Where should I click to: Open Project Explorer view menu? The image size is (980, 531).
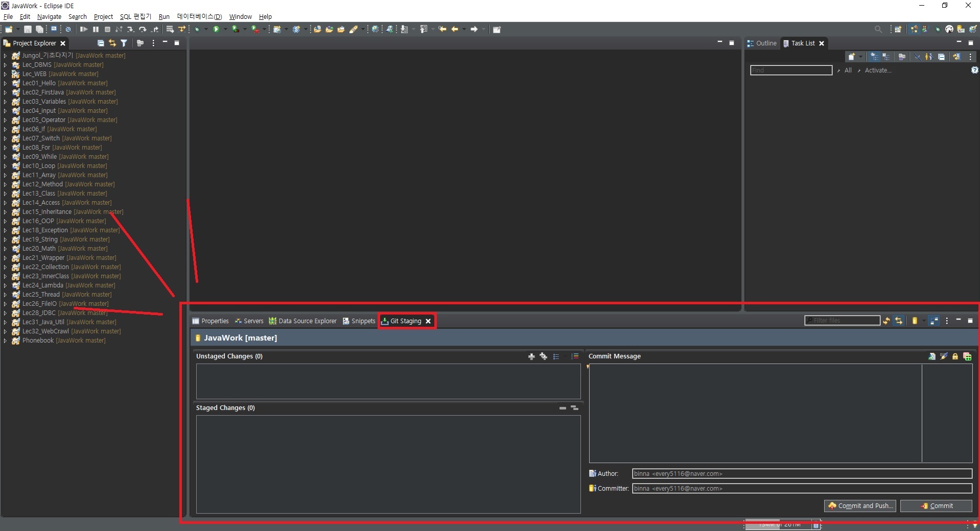[x=153, y=43]
